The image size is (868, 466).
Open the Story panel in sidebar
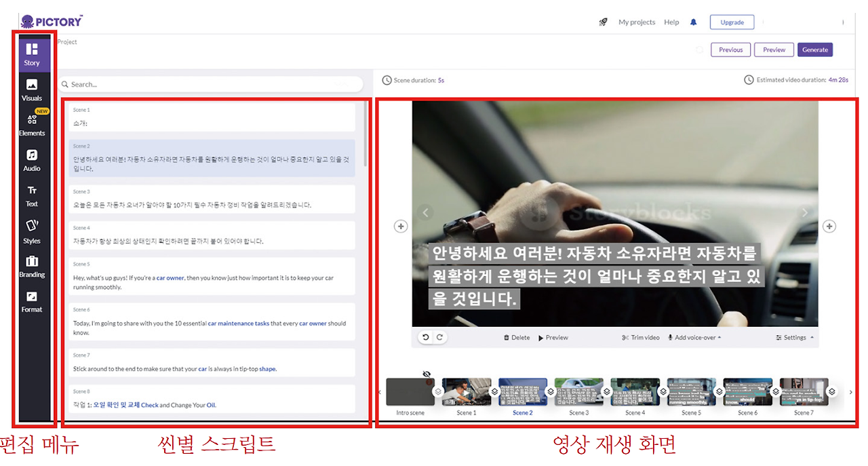click(x=32, y=55)
